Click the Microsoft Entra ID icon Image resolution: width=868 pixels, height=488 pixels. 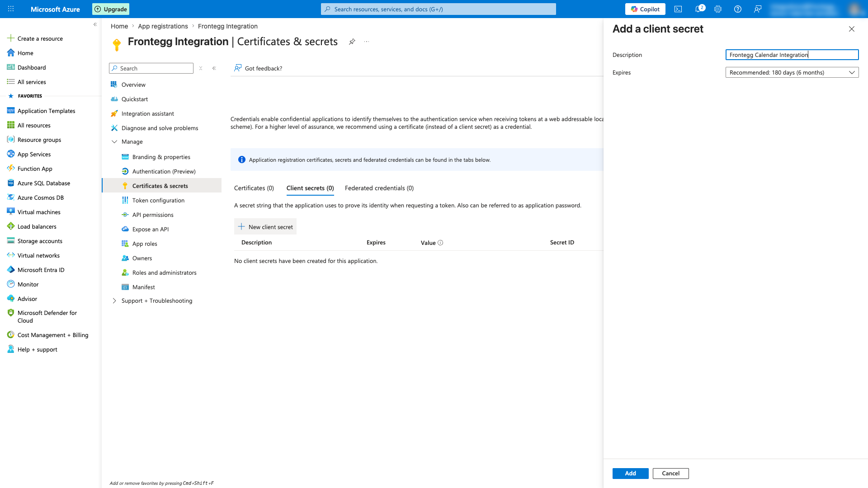point(11,270)
